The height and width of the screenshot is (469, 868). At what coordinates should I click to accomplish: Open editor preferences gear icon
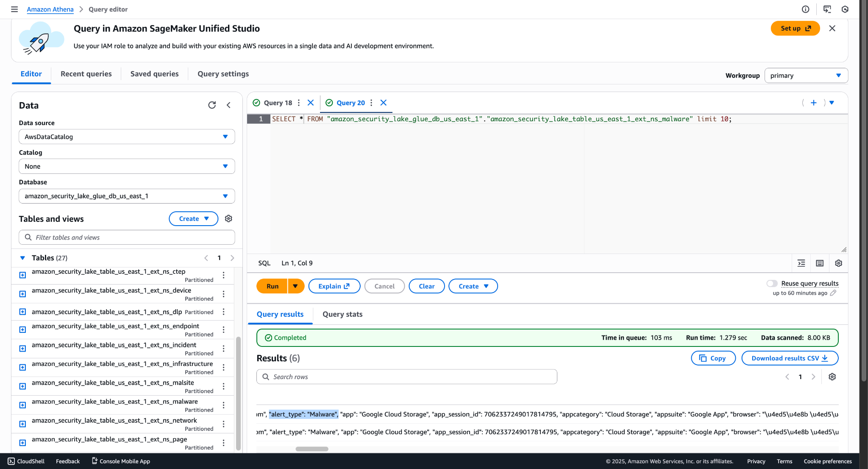pyautogui.click(x=838, y=263)
